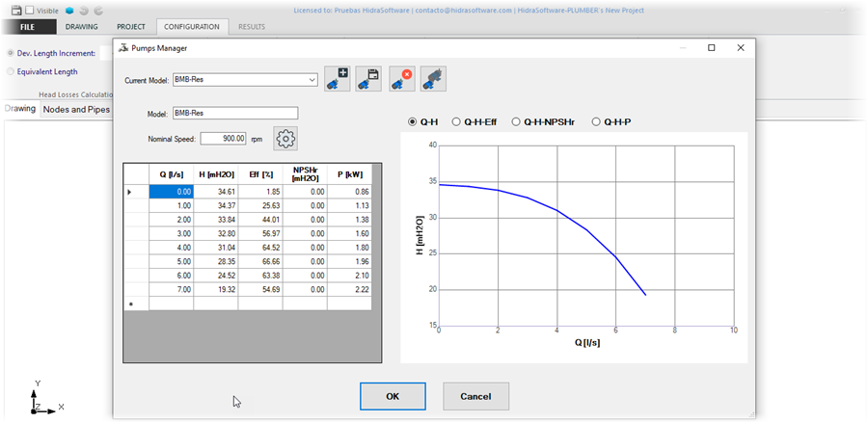The image size is (868, 423).
Task: Click the H cell showing 31.04
Action: 216,248
